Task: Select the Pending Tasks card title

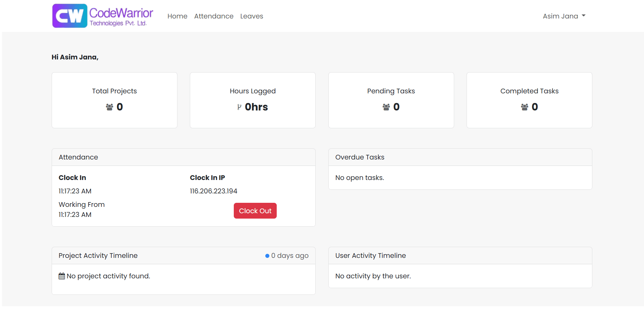Action: click(x=391, y=91)
